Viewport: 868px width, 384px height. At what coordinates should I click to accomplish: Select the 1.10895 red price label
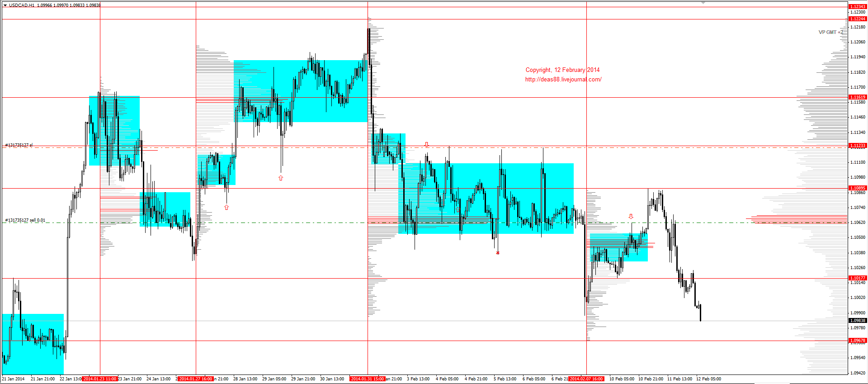click(x=858, y=188)
